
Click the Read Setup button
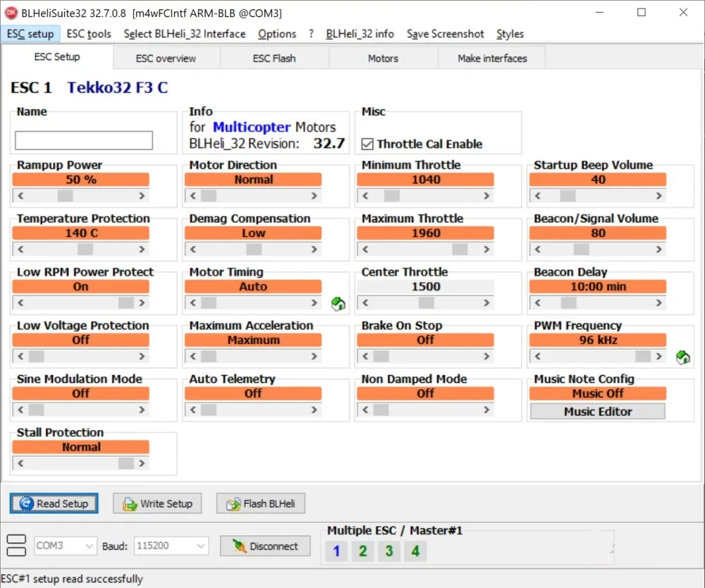[x=54, y=503]
